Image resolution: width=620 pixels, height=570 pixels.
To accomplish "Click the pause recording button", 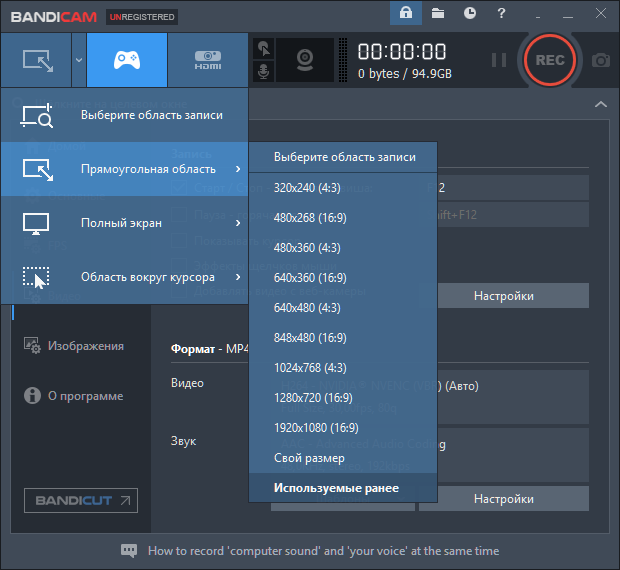I will click(499, 60).
